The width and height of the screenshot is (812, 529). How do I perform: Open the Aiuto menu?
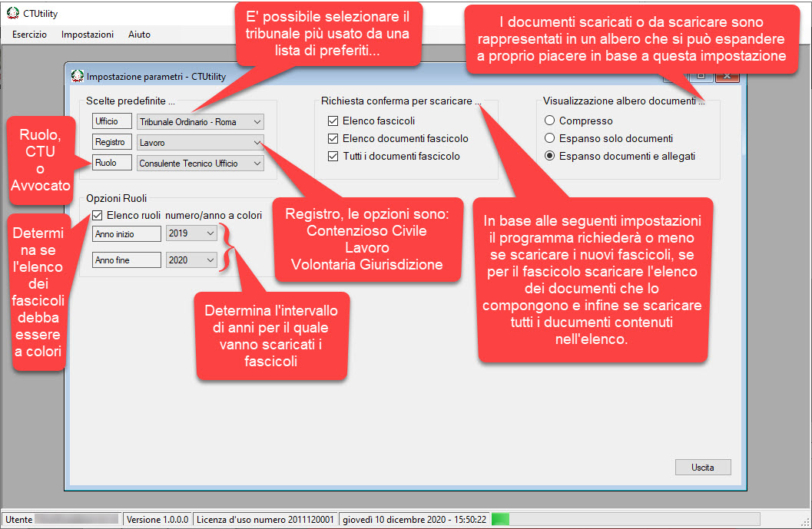pos(139,35)
